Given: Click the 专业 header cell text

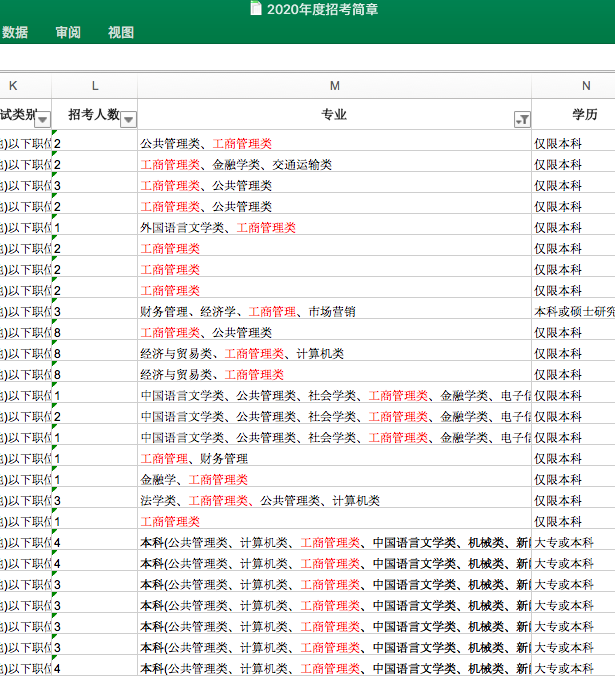Looking at the screenshot, I should [334, 115].
